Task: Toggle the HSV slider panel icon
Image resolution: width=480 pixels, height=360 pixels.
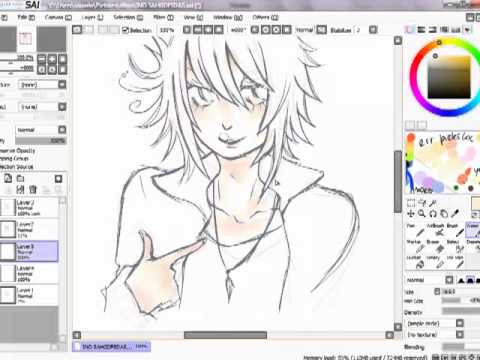Action: tap(433, 30)
